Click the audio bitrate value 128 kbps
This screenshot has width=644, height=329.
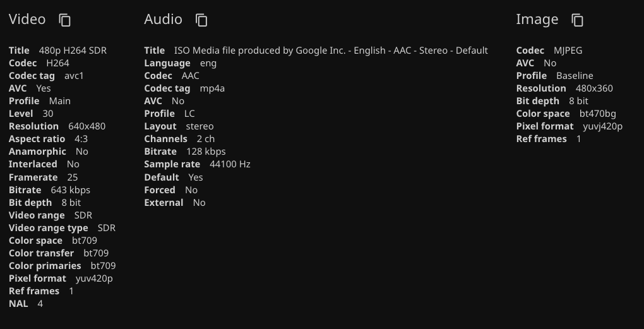pos(206,152)
